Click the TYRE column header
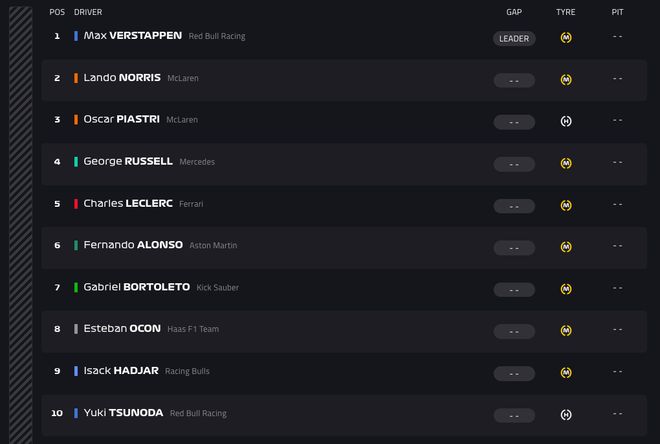 click(565, 12)
